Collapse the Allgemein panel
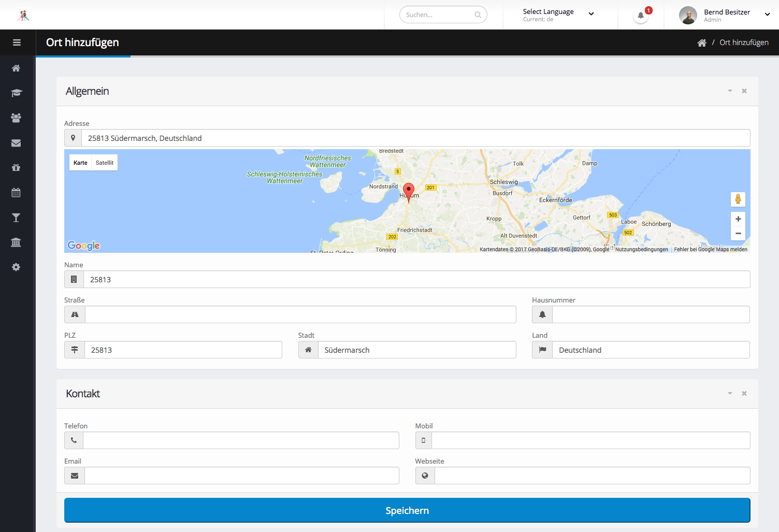 pos(730,91)
